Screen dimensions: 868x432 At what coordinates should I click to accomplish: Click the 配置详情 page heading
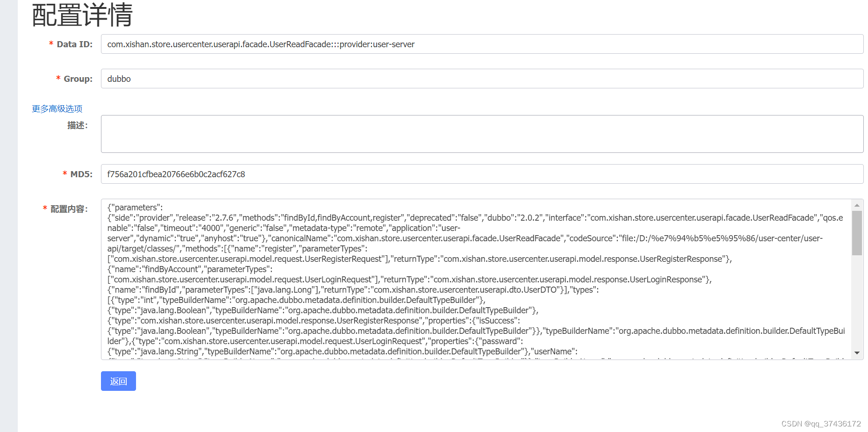82,15
